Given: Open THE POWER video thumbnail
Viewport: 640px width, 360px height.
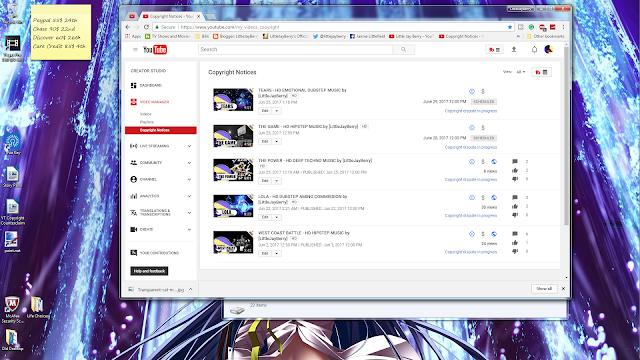Looking at the screenshot, I should tap(233, 170).
